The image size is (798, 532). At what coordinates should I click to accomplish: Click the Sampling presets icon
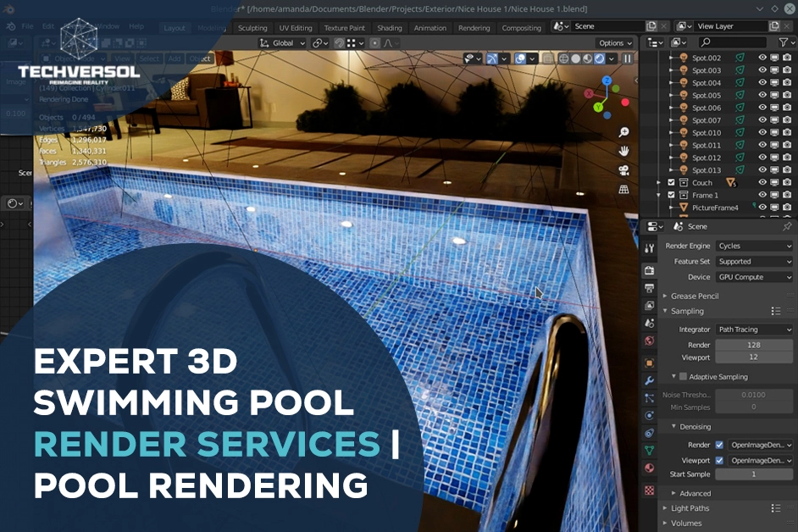[774, 309]
